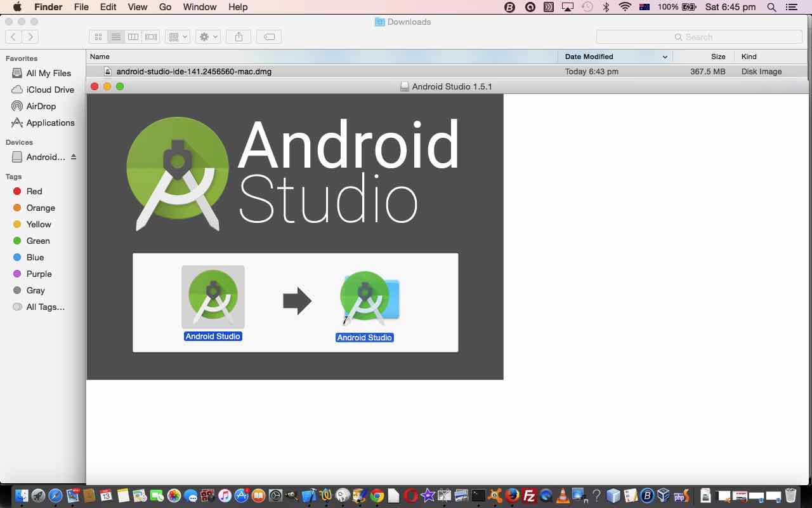Viewport: 812px width, 508px height.
Task: Open Xcode from the Dock
Action: [x=309, y=495]
